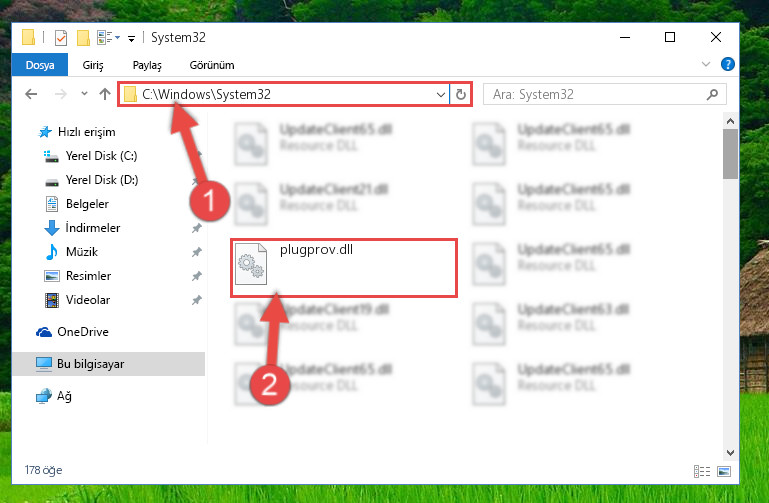This screenshot has height=503, width=769.
Task: Go up one folder level arrow
Action: (104, 94)
